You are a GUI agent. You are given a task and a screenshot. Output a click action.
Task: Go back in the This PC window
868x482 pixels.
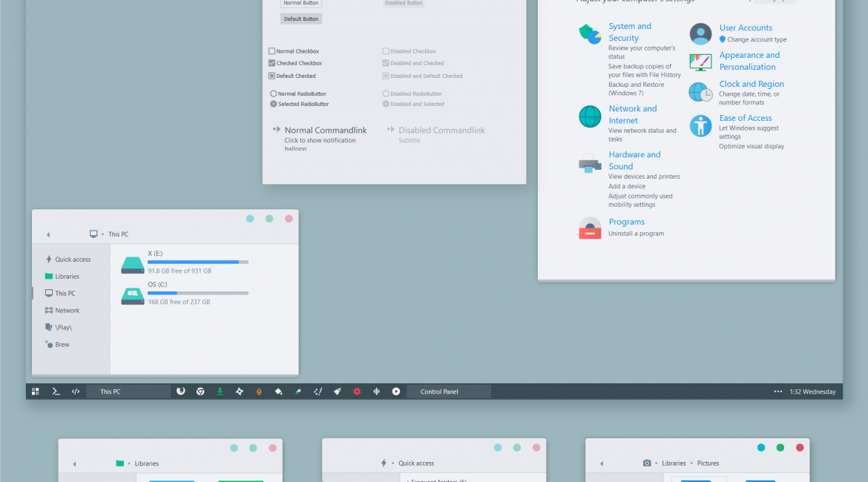[x=48, y=234]
